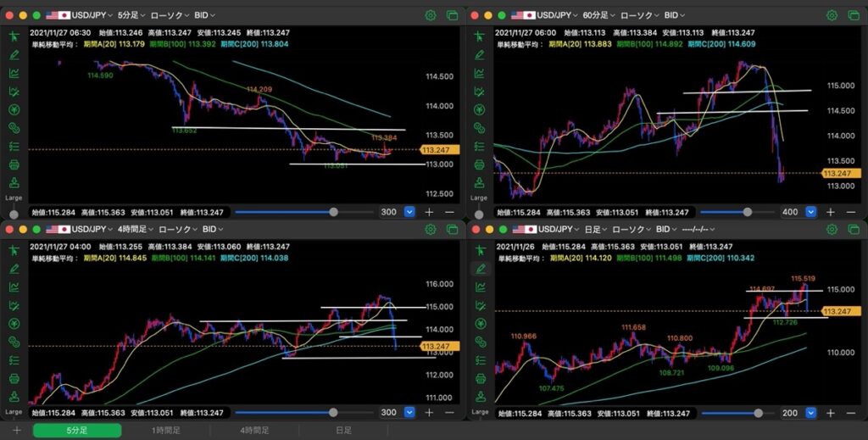Open ローソク chart type dropdown in 5分足 window
Viewport: 868px width, 440px height.
click(170, 15)
